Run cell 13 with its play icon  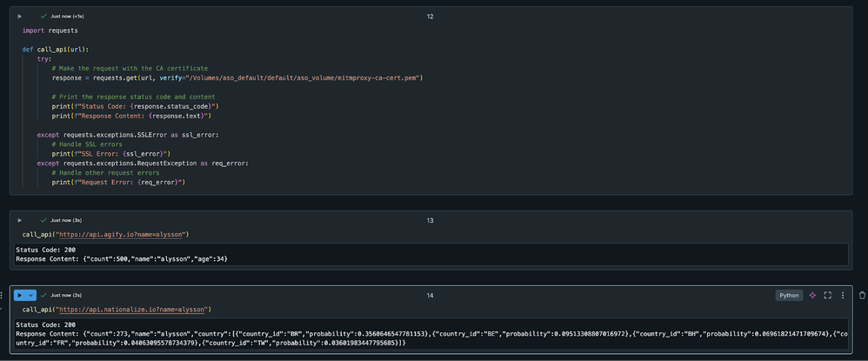pyautogui.click(x=20, y=220)
